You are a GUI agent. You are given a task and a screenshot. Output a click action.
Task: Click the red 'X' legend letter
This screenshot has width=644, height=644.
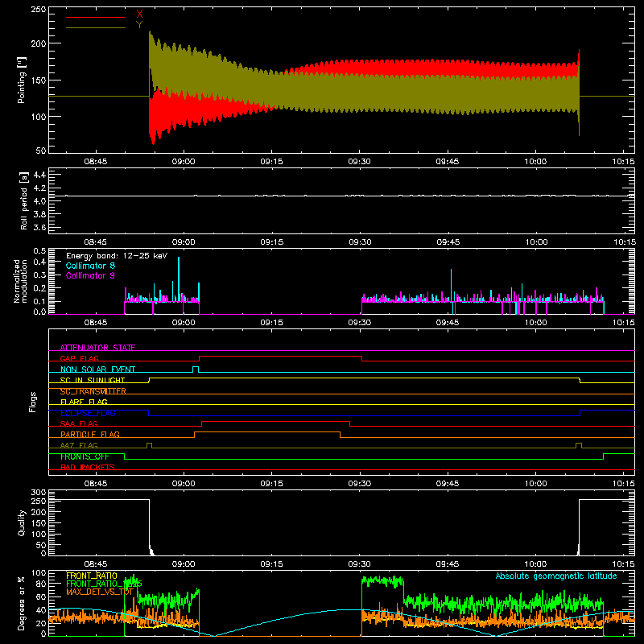coord(139,14)
